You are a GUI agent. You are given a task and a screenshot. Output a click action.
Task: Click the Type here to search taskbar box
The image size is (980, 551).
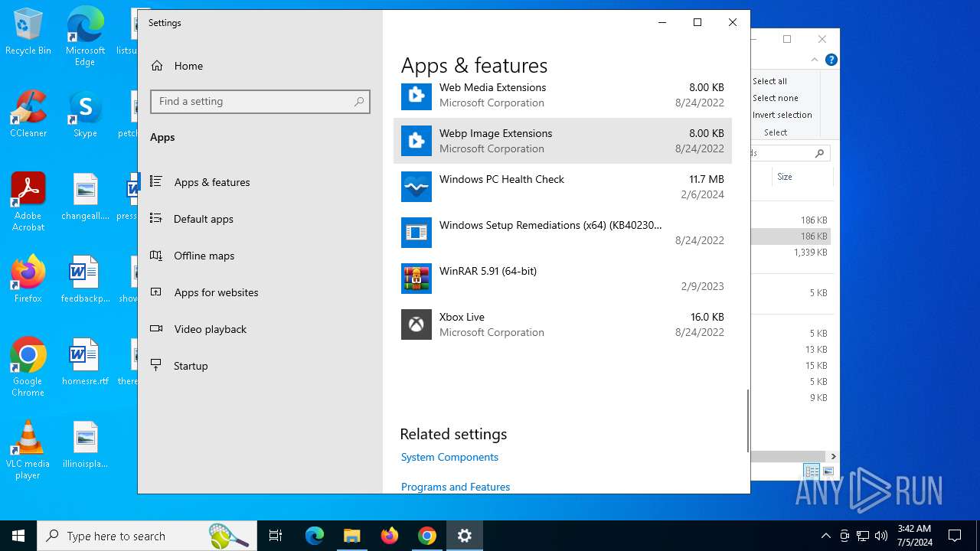click(x=147, y=536)
